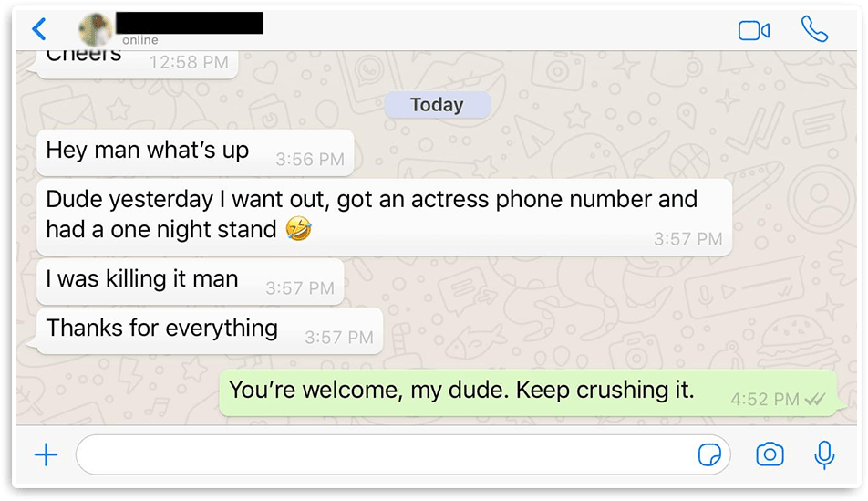Tap the green "You're welcome, my dude" message
Image resolution: width=868 pixels, height=501 pixels.
coord(528,392)
